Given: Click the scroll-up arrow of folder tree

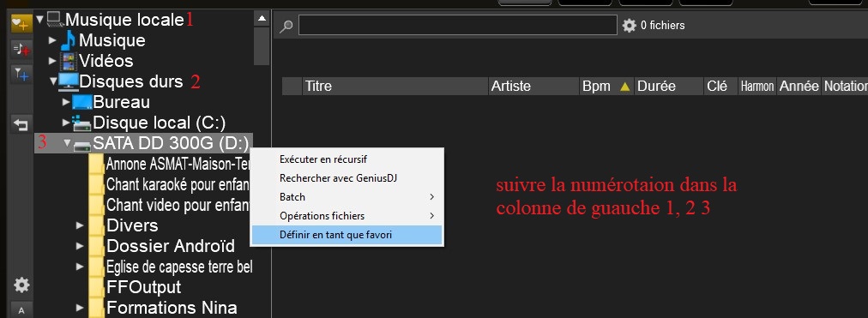Looking at the screenshot, I should 262,19.
